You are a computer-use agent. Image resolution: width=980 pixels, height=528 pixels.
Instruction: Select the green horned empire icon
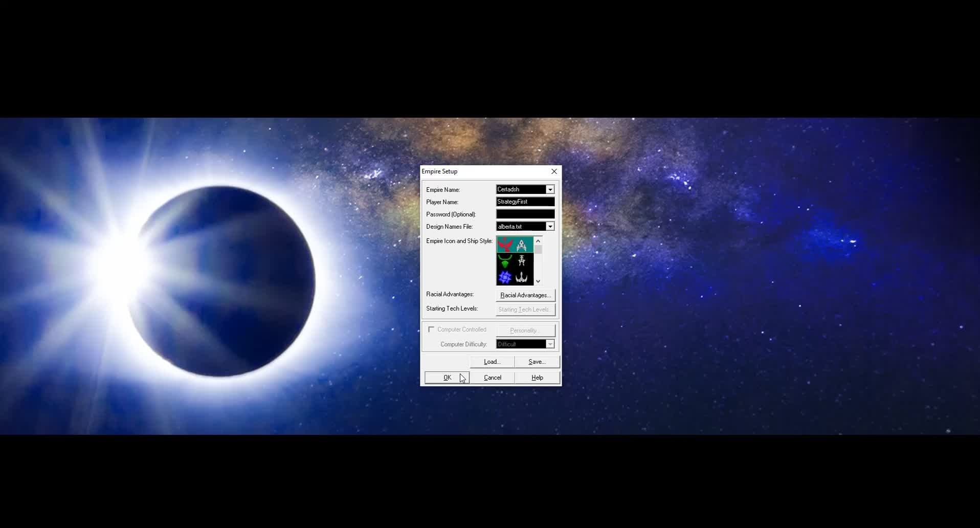[505, 261]
